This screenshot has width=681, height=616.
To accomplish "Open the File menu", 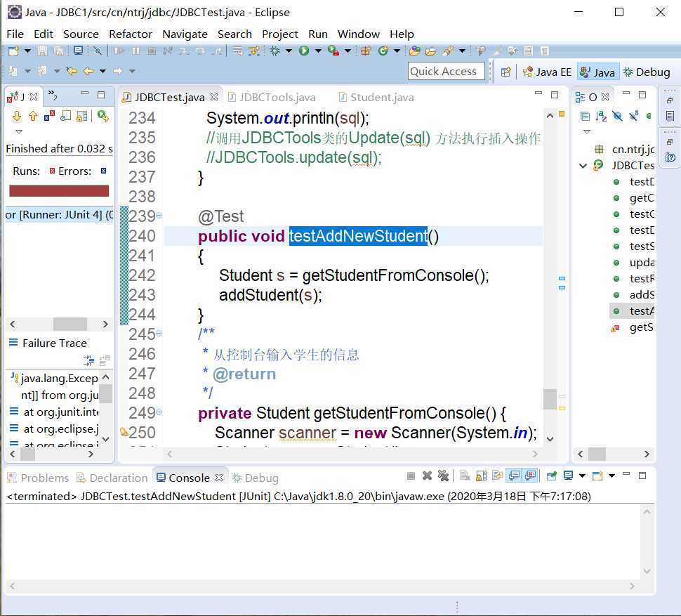I will 15,34.
